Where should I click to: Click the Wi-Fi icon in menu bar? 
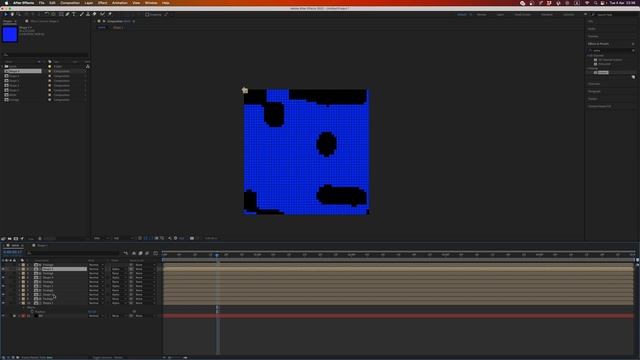pos(587,3)
